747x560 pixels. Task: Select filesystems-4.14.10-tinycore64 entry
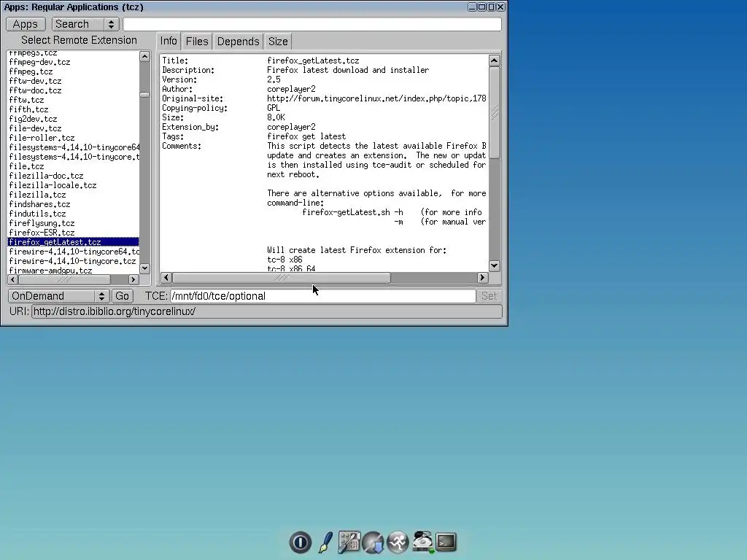(x=74, y=147)
